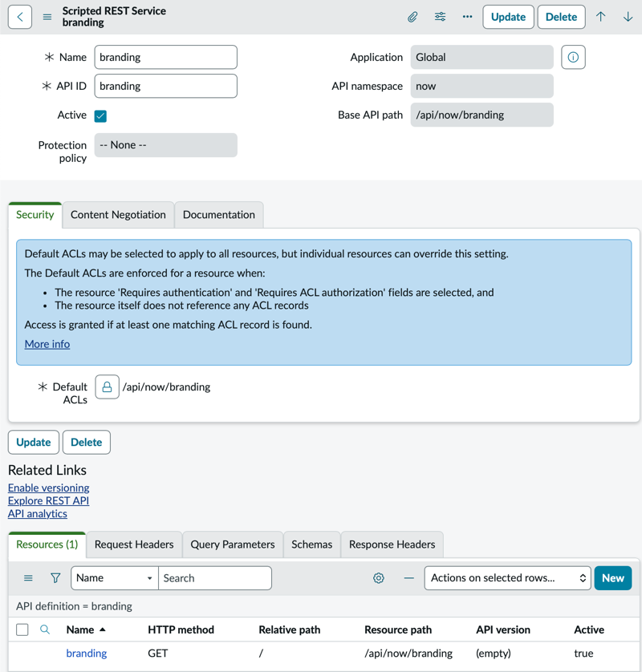Open the Protection policy dropdown

(165, 145)
